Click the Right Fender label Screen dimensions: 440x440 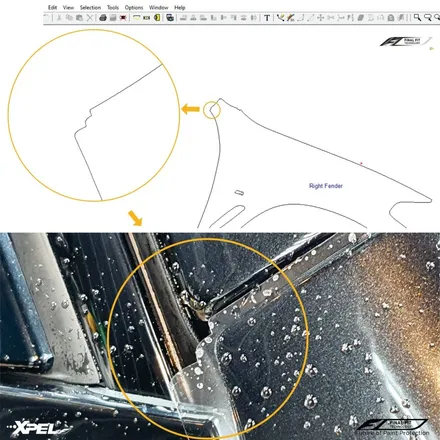pos(326,186)
